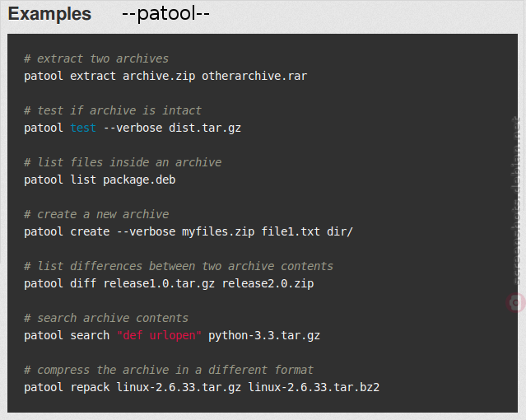Click the '# compress the archive' comment line

[x=169, y=370]
